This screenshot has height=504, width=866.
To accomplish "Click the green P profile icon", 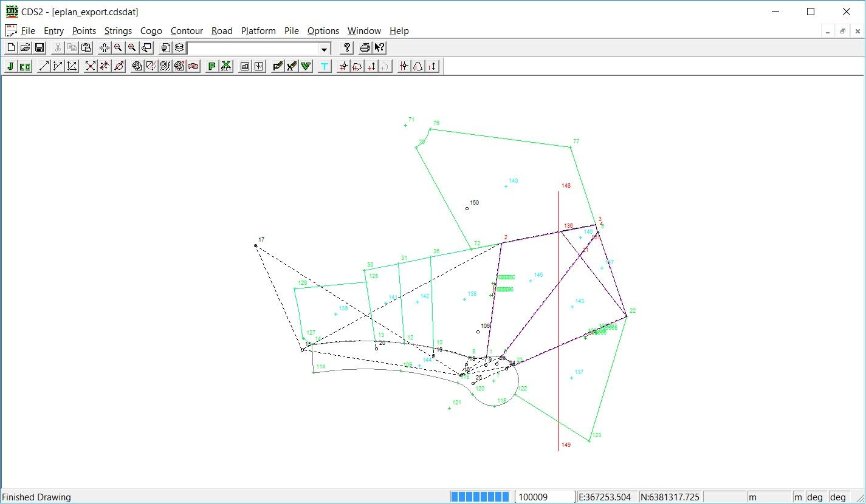I will (x=211, y=66).
